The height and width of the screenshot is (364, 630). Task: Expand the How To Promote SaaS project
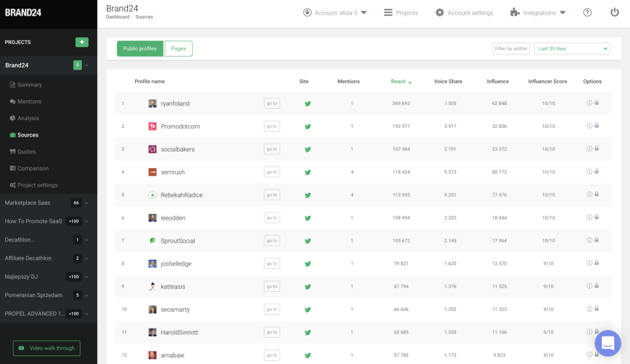click(87, 222)
